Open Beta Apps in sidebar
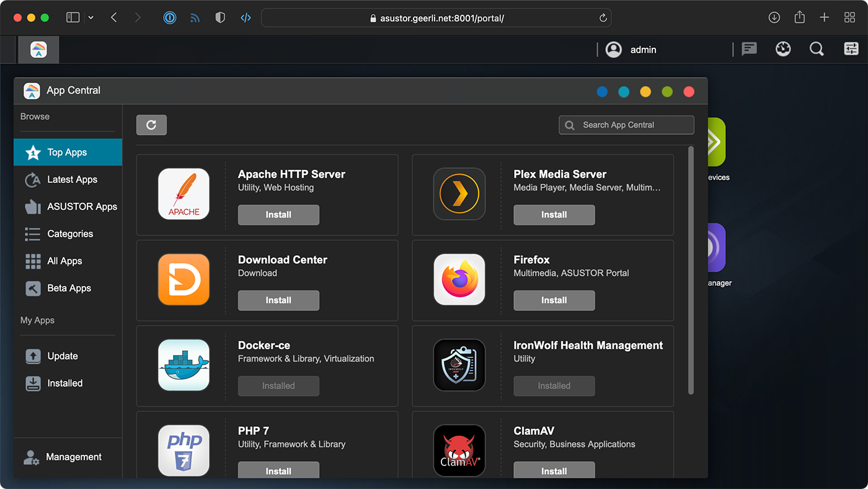Image resolution: width=868 pixels, height=489 pixels. [68, 289]
